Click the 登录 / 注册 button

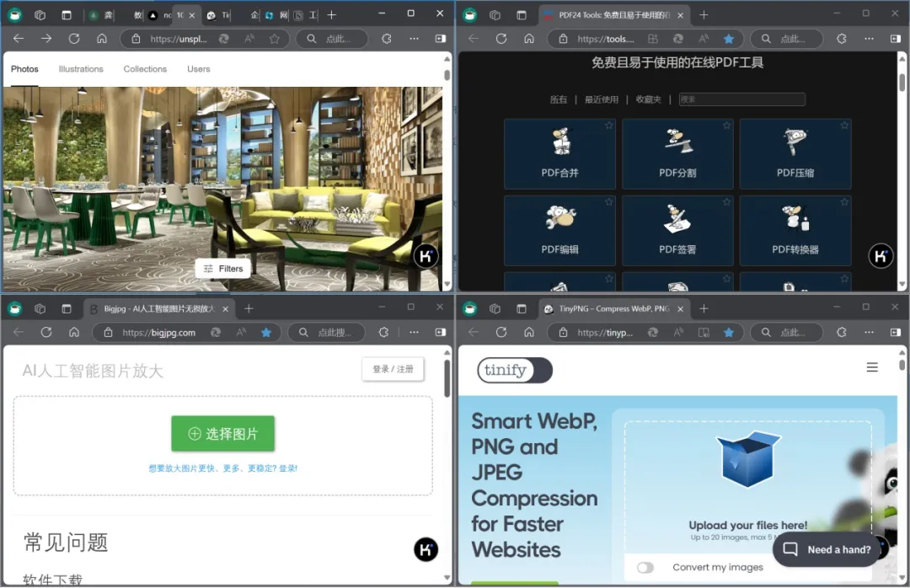[x=393, y=369]
